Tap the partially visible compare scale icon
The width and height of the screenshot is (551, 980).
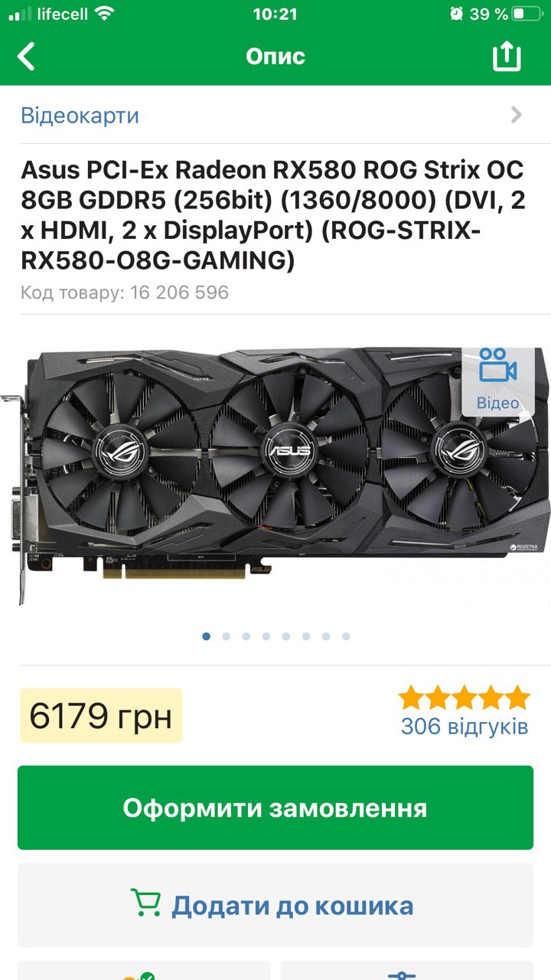click(402, 975)
